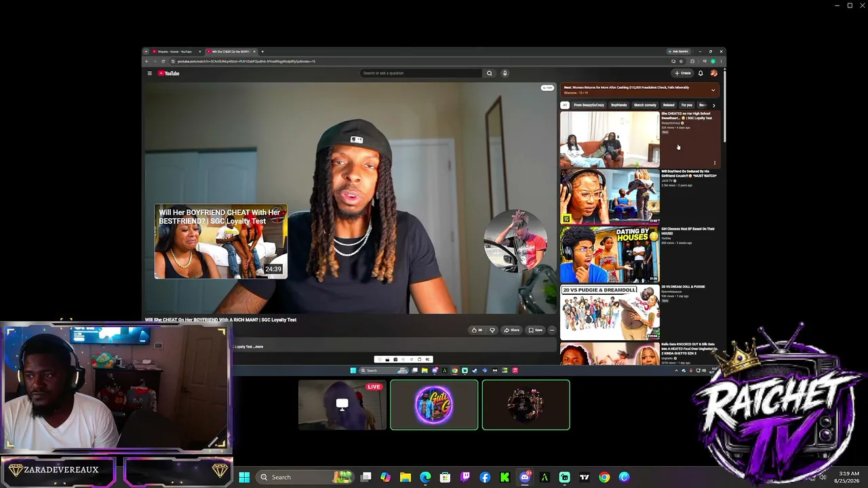Image resolution: width=868 pixels, height=488 pixels.
Task: Click the LIVE screen-share participant tile
Action: click(x=342, y=405)
